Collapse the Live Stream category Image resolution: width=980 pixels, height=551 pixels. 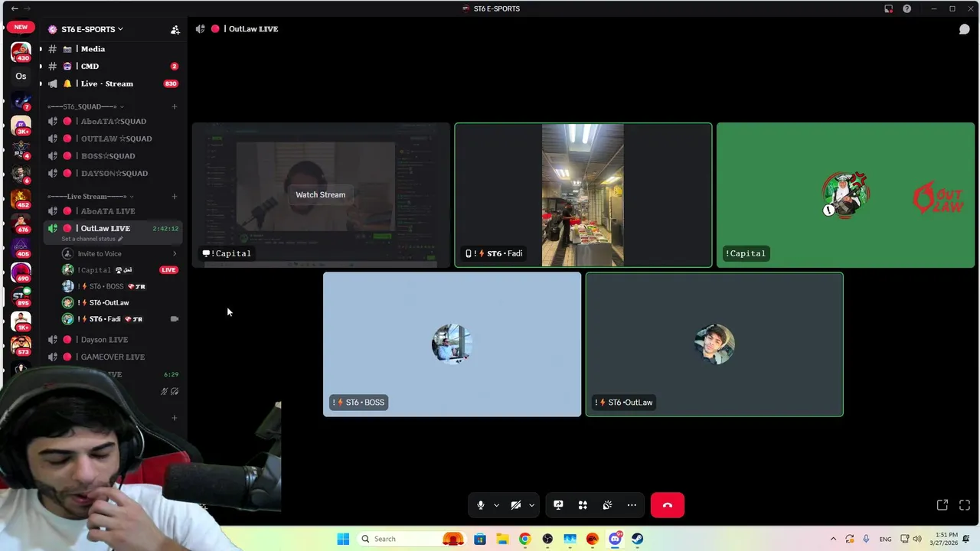[x=90, y=197]
